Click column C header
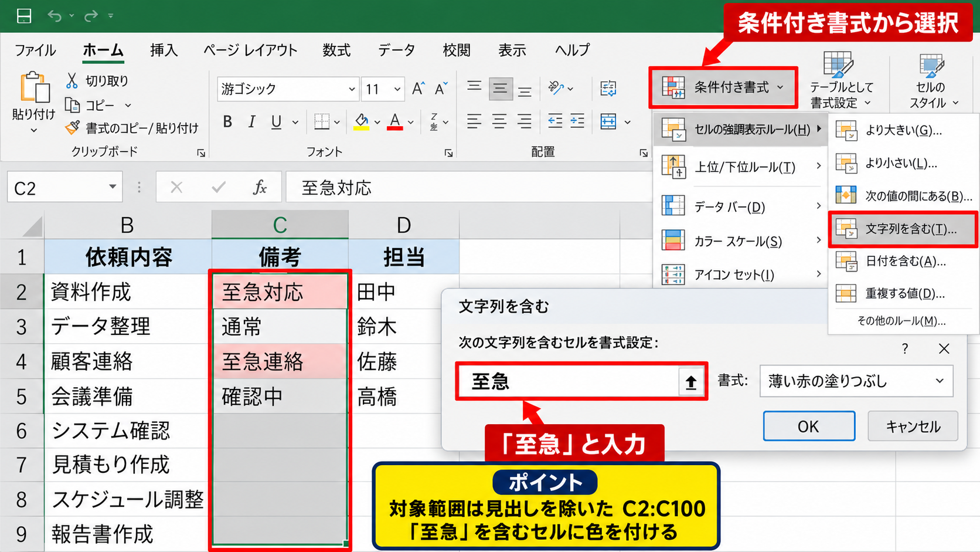Image resolution: width=980 pixels, height=552 pixels. tap(280, 225)
